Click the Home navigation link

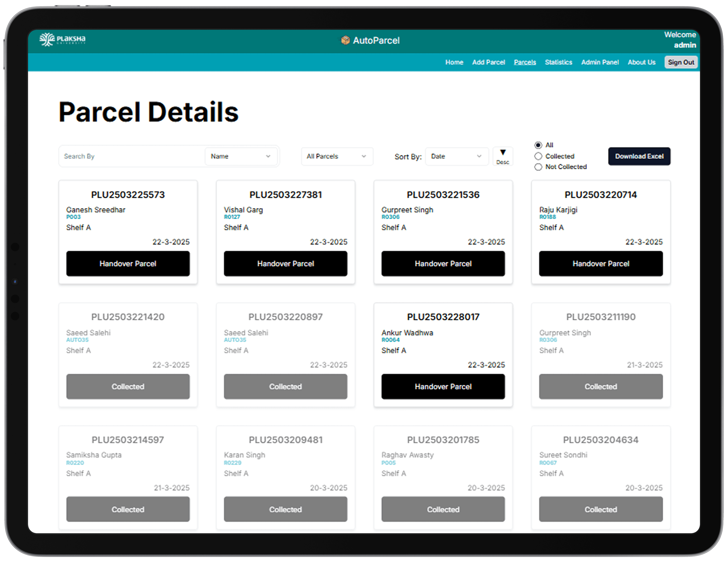tap(454, 62)
